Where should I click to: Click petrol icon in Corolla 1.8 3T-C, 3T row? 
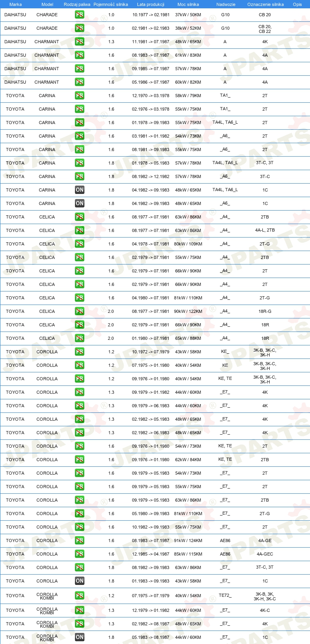click(x=80, y=567)
